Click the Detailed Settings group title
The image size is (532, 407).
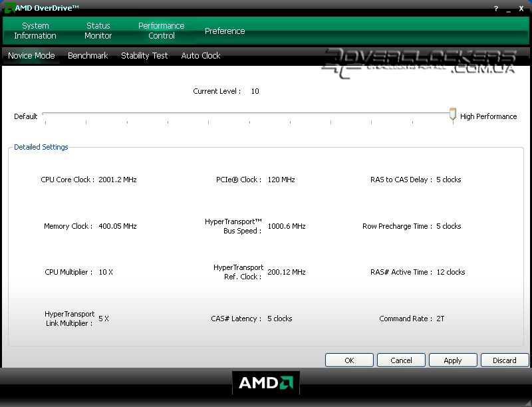(x=41, y=147)
